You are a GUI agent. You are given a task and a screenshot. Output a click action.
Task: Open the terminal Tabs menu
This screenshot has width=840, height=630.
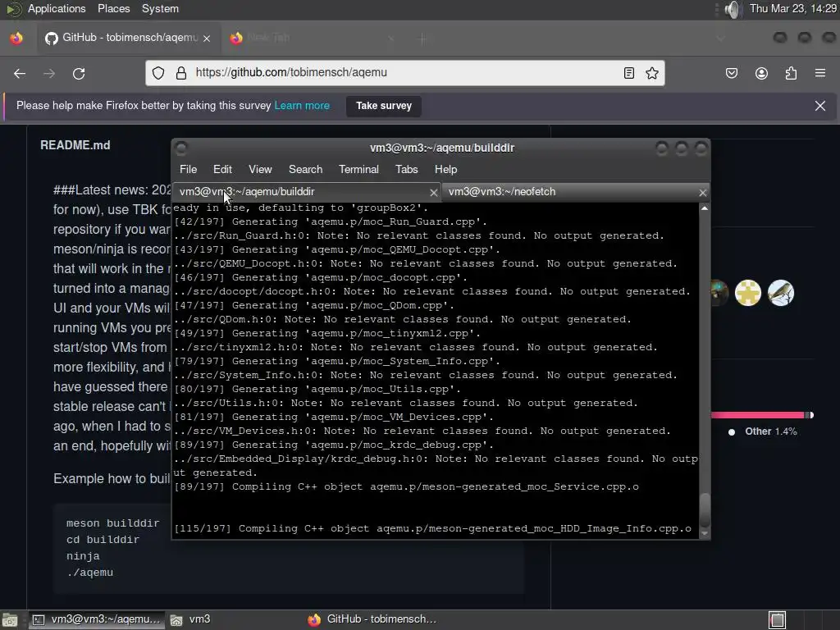pyautogui.click(x=407, y=169)
